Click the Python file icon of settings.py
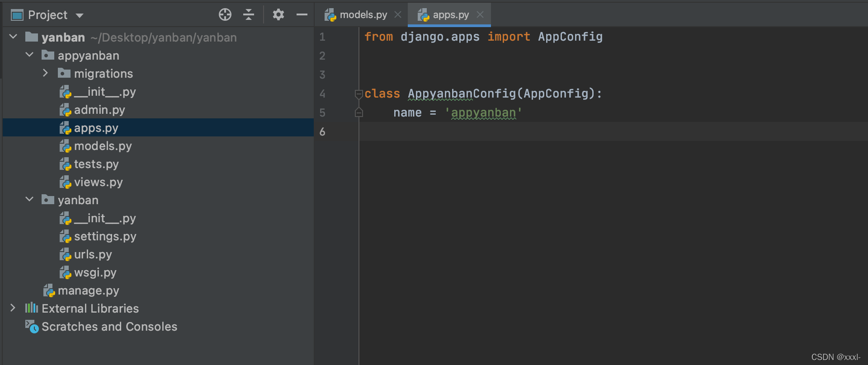Screen dimensions: 868x365 pyautogui.click(x=66, y=236)
